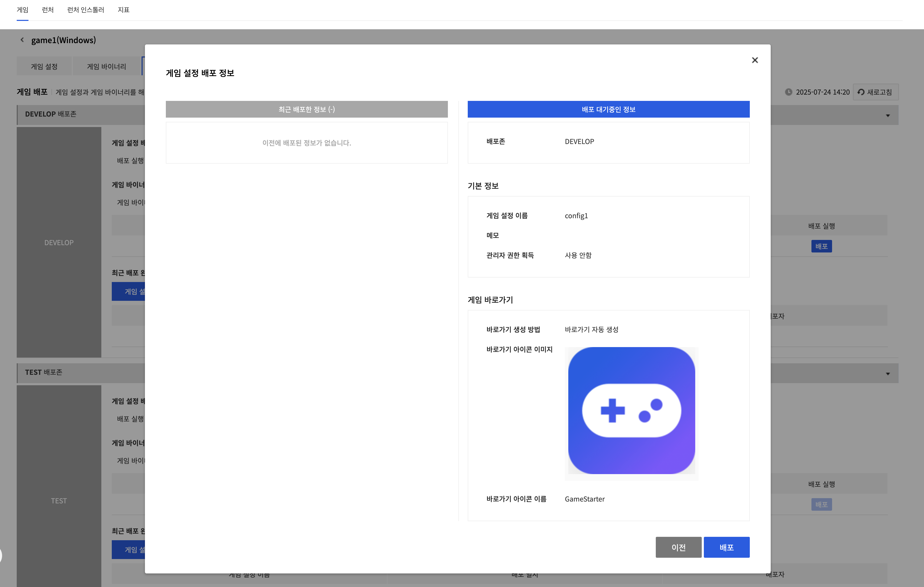924x587 pixels.
Task: Click the gray 이전 button
Action: click(x=678, y=547)
